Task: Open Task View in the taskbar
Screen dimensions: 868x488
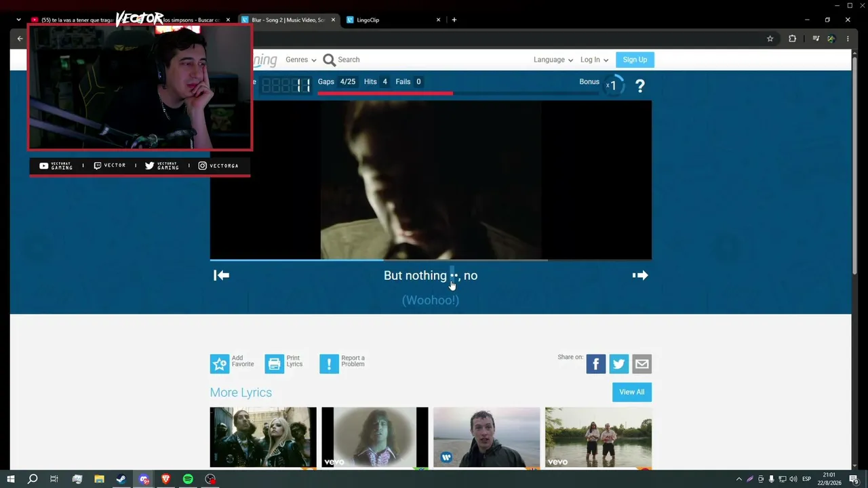Action: tap(54, 479)
